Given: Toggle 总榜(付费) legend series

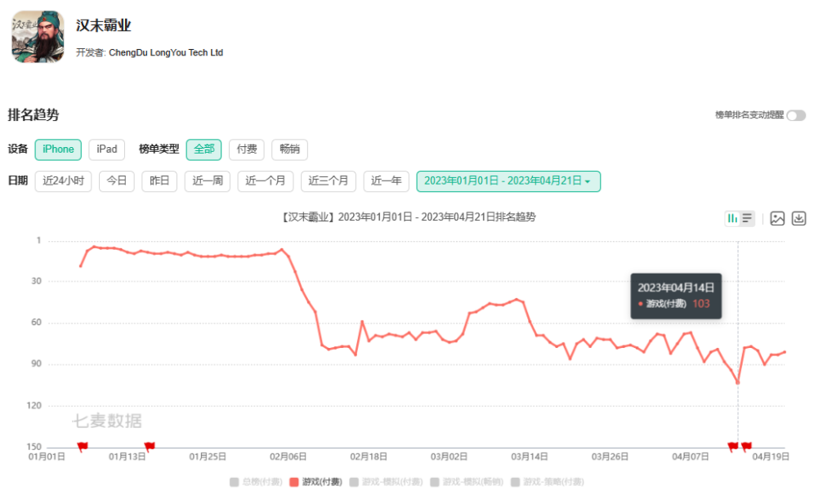Looking at the screenshot, I should [x=256, y=482].
